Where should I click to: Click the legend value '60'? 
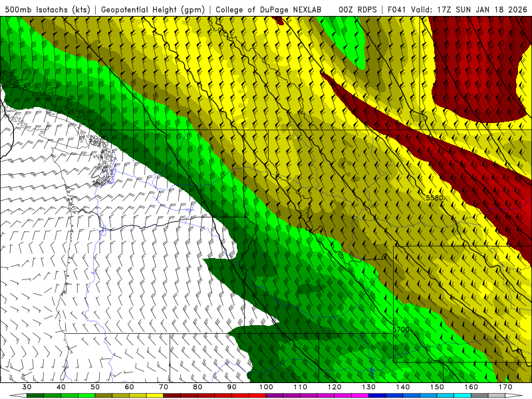[129, 387]
